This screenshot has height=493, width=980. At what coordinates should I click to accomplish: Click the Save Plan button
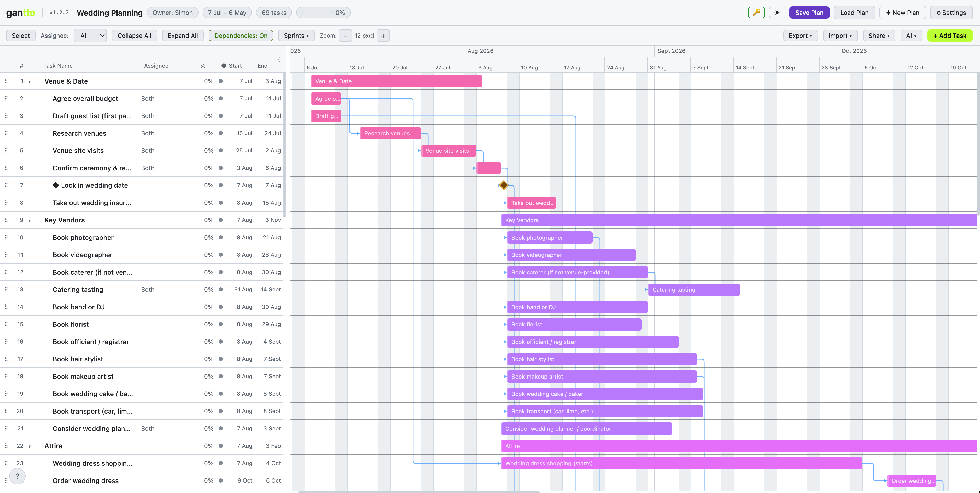point(809,13)
